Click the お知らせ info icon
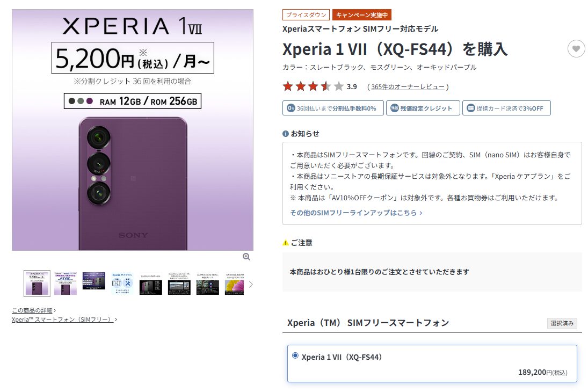The image size is (588, 392). (285, 134)
